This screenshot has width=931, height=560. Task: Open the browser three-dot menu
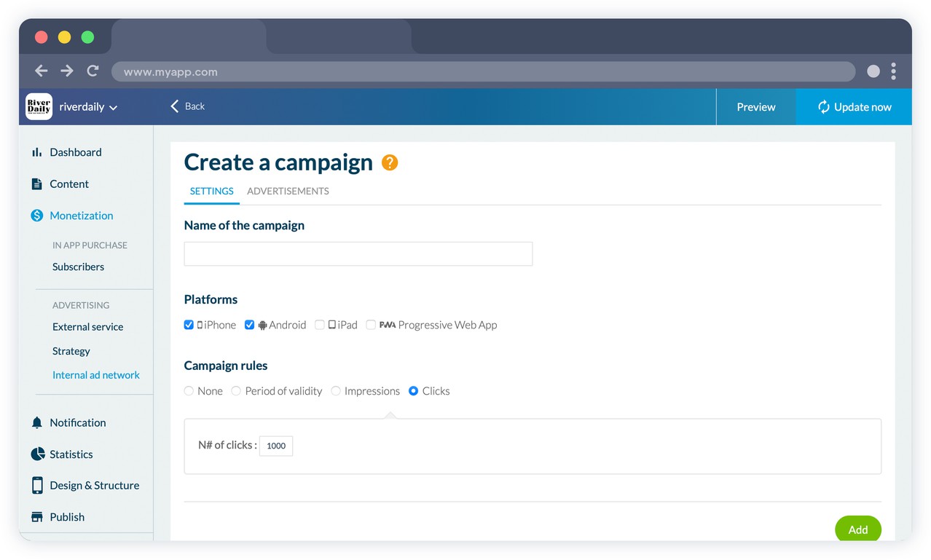(x=893, y=71)
